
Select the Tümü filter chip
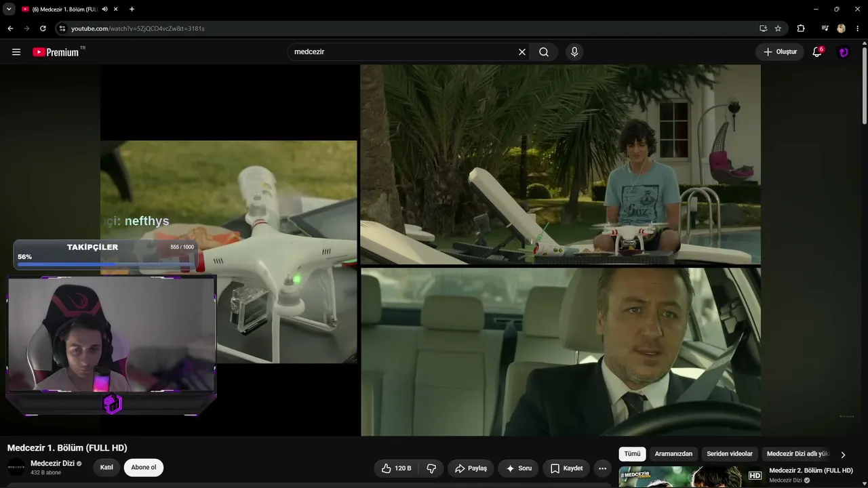click(x=632, y=454)
